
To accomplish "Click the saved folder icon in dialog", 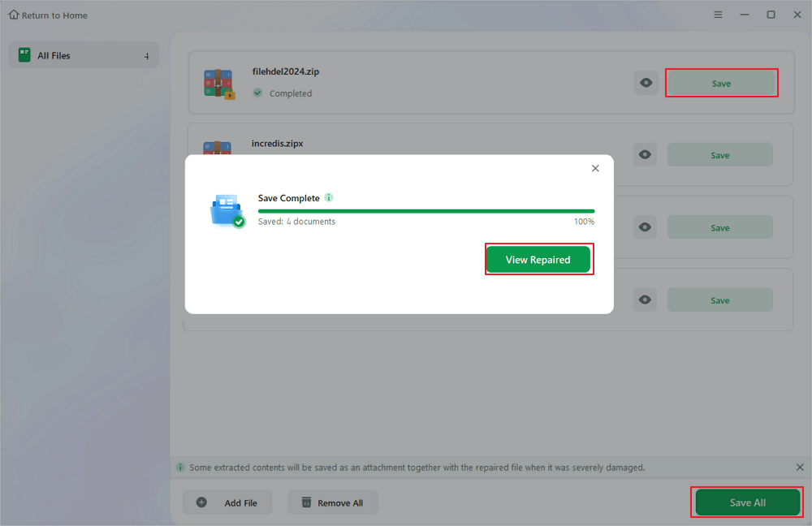I will point(227,211).
